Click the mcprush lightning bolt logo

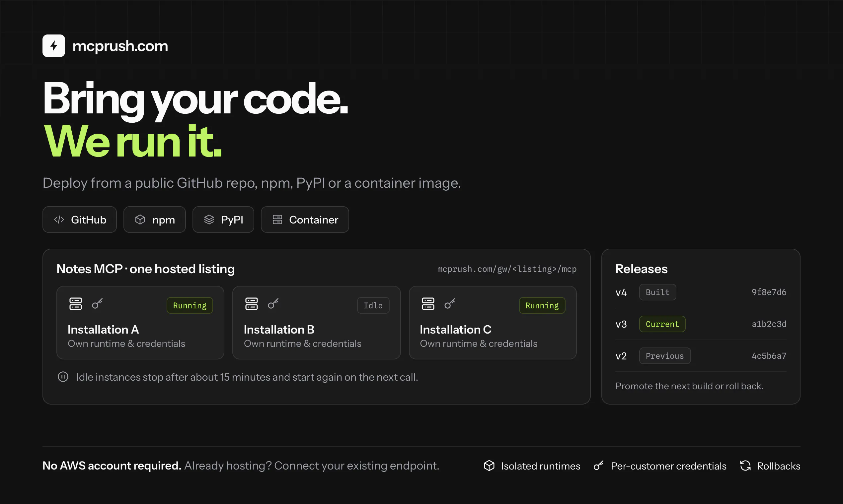click(54, 46)
